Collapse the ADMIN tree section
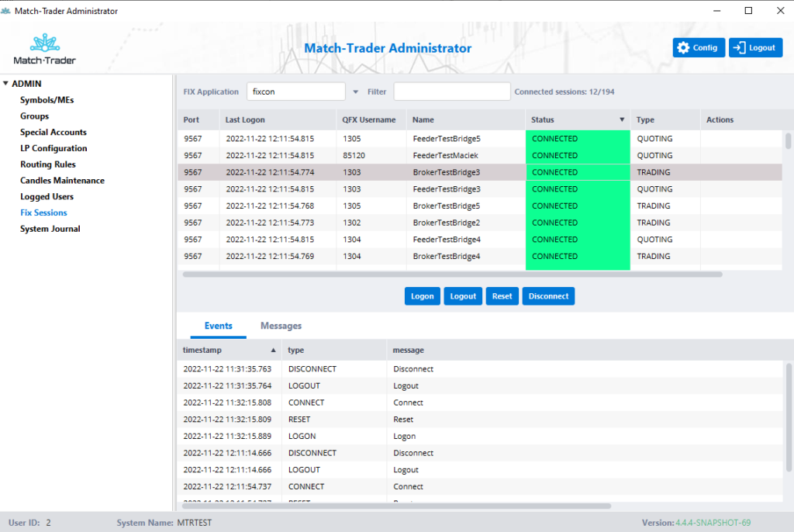Image resolution: width=794 pixels, height=532 pixels. click(5, 83)
